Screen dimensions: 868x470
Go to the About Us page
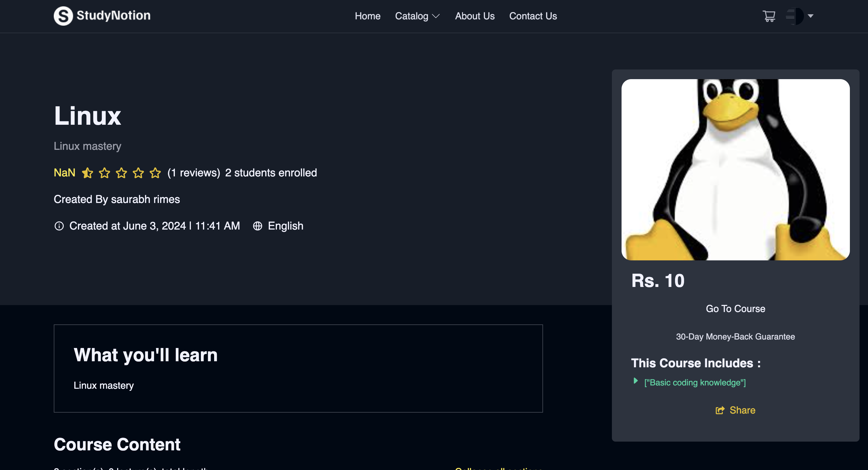474,16
